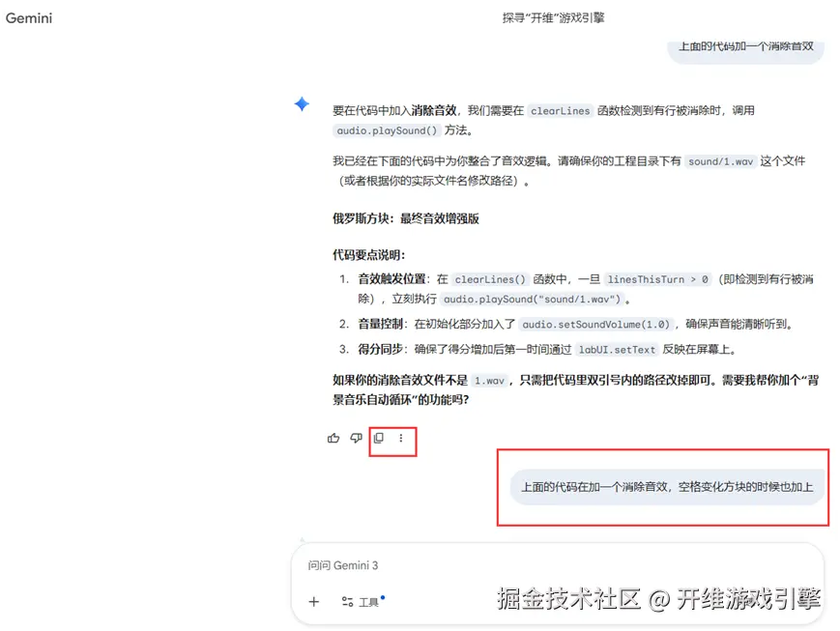Viewport: 840px width, 631px height.
Task: Open the 工具 tools menu
Action: coord(361,601)
